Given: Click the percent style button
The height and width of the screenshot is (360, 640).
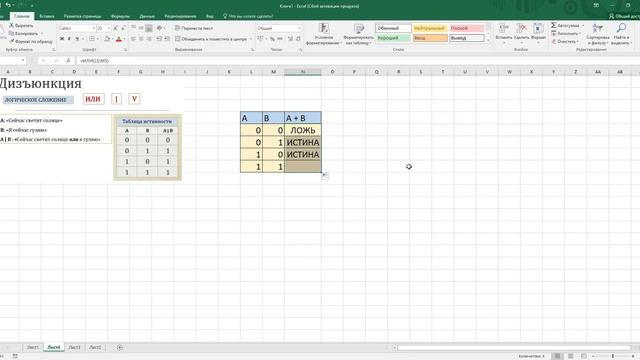Looking at the screenshot, I should [272, 39].
